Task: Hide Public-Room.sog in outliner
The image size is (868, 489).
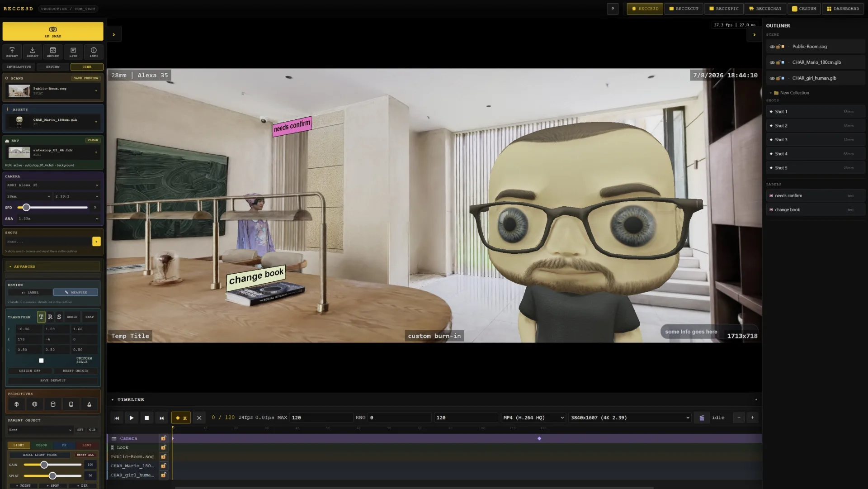Action: pos(772,47)
